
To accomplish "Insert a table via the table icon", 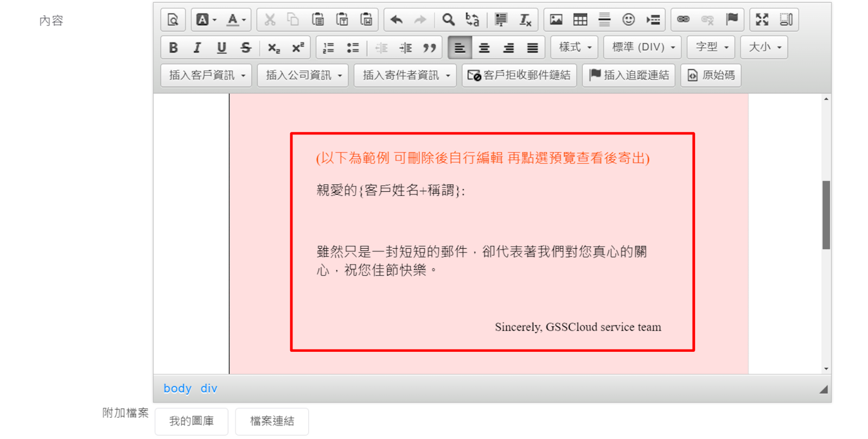I will point(580,20).
